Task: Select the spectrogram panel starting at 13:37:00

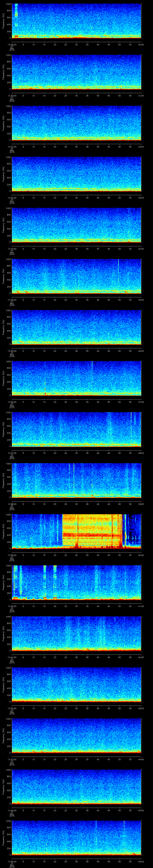Action: [x=77, y=429]
